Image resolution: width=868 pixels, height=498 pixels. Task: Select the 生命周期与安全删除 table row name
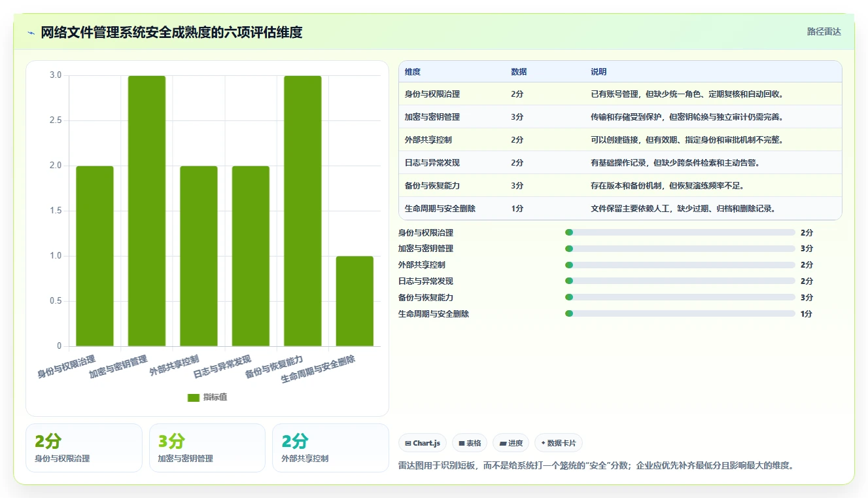coord(440,209)
